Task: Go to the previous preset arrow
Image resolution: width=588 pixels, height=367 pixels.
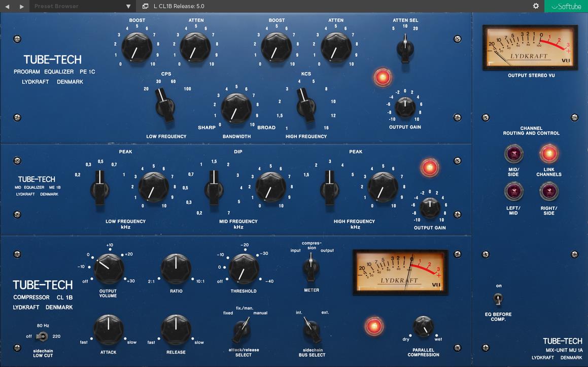Action: 7,7
